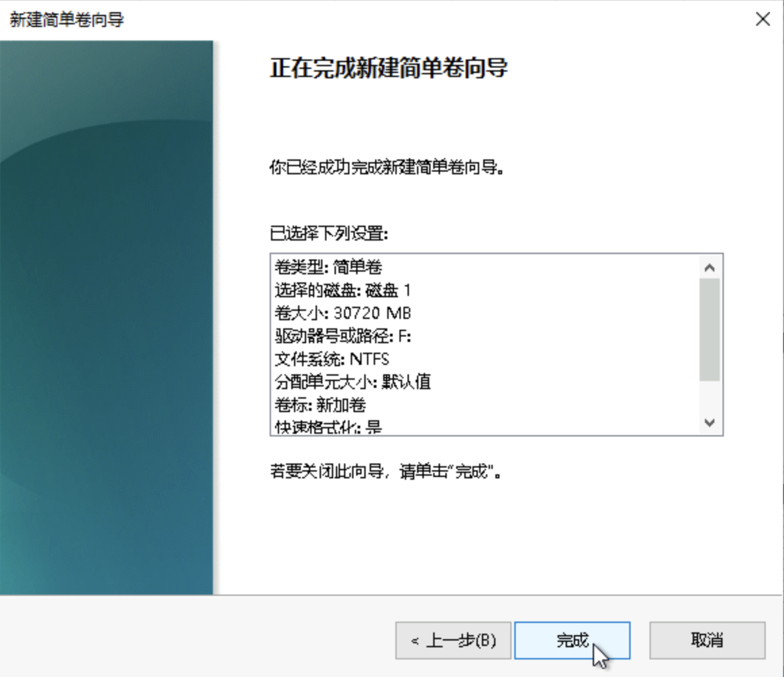The height and width of the screenshot is (677, 784).
Task: Select the 文件系统: NTFS line
Action: (332, 359)
